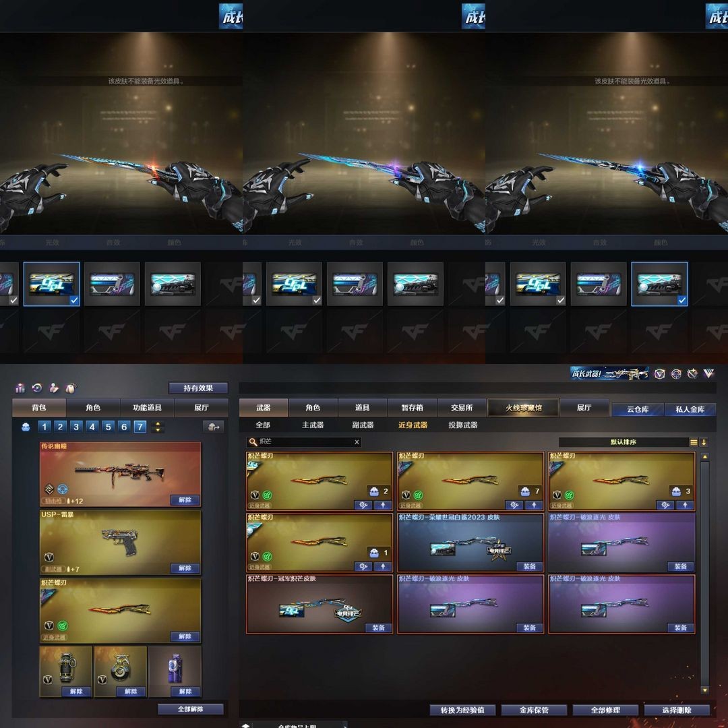The width and height of the screenshot is (728, 728).
Task: Click the 持有效果 button
Action: click(x=198, y=388)
